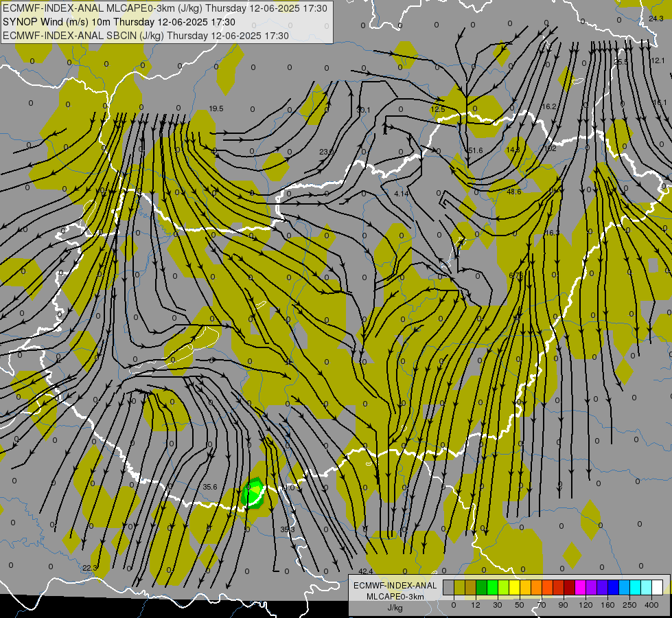Click the dark gold legend swatch

pyautogui.click(x=471, y=587)
